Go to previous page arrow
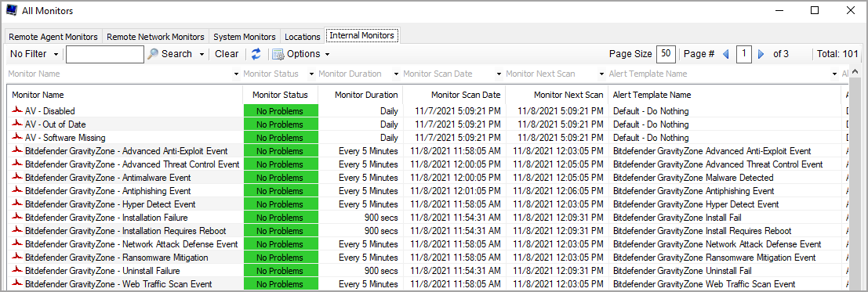Screen dimensions: 868x292 pyautogui.click(x=726, y=54)
